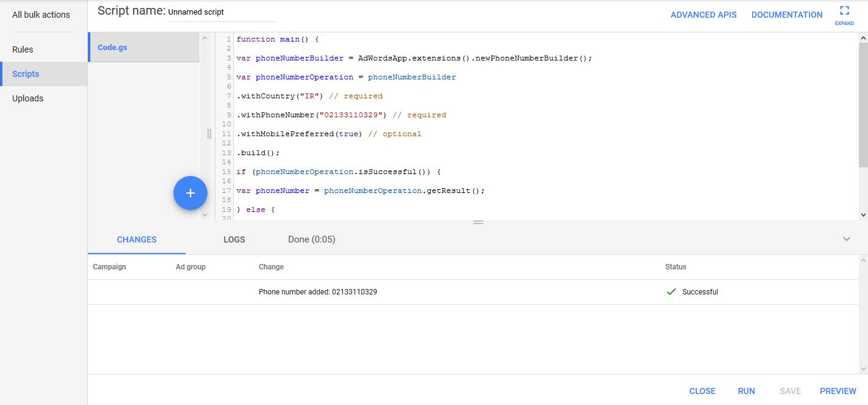This screenshot has width=868, height=405.
Task: Open the Documentation link
Action: point(787,15)
